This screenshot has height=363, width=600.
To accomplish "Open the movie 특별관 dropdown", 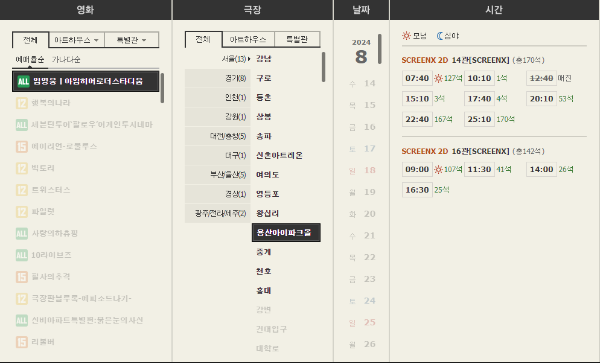I will 132,40.
